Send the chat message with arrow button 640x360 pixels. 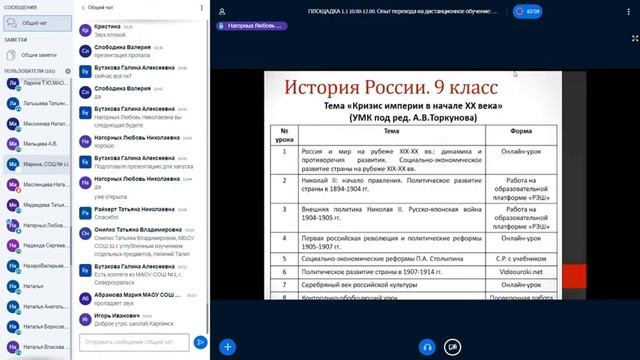pos(200,342)
